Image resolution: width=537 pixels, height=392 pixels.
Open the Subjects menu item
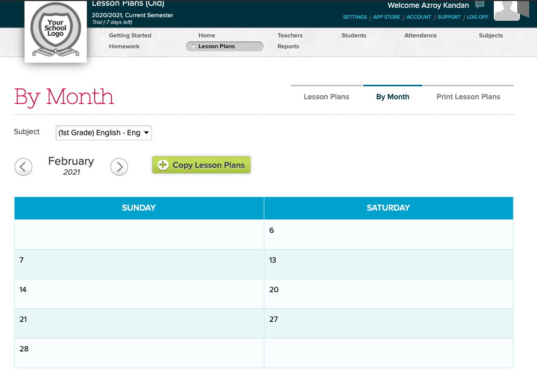click(491, 35)
